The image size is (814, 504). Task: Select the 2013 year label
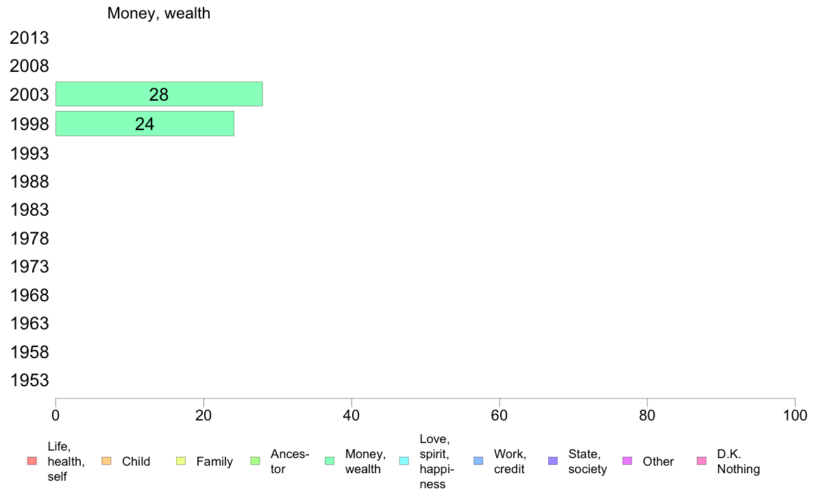29,38
